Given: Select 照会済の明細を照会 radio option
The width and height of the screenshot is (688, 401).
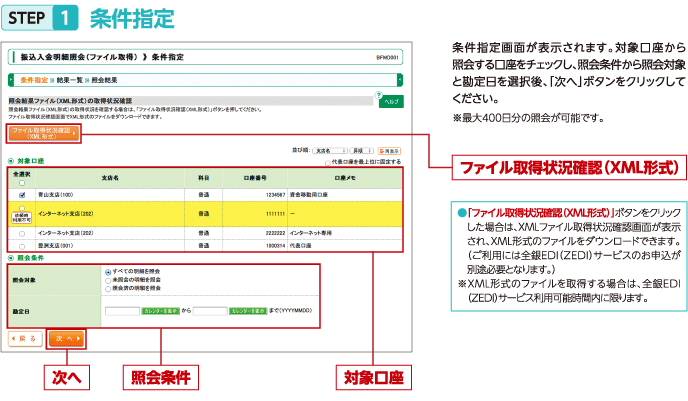Looking at the screenshot, I should click(108, 288).
